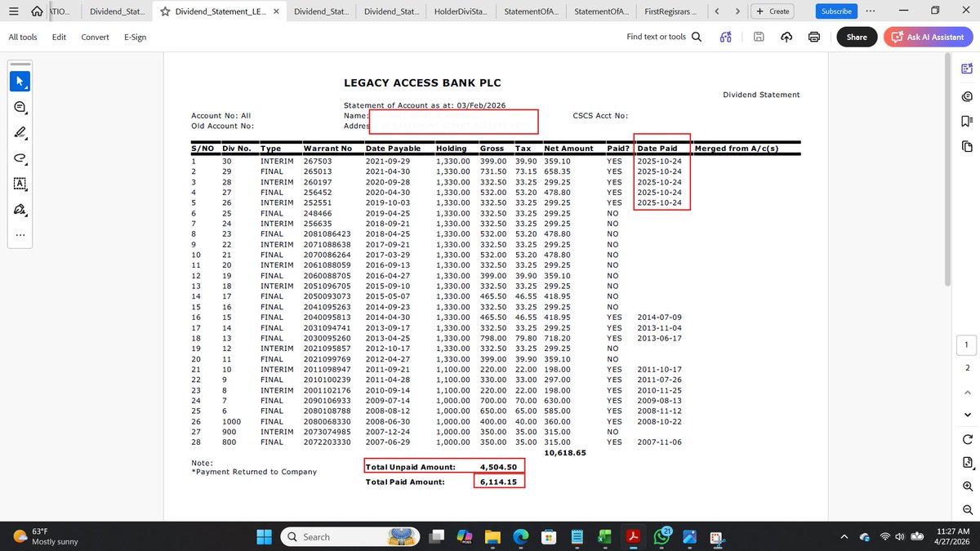
Task: Select the Fill and Sign pen tool
Action: point(20,210)
